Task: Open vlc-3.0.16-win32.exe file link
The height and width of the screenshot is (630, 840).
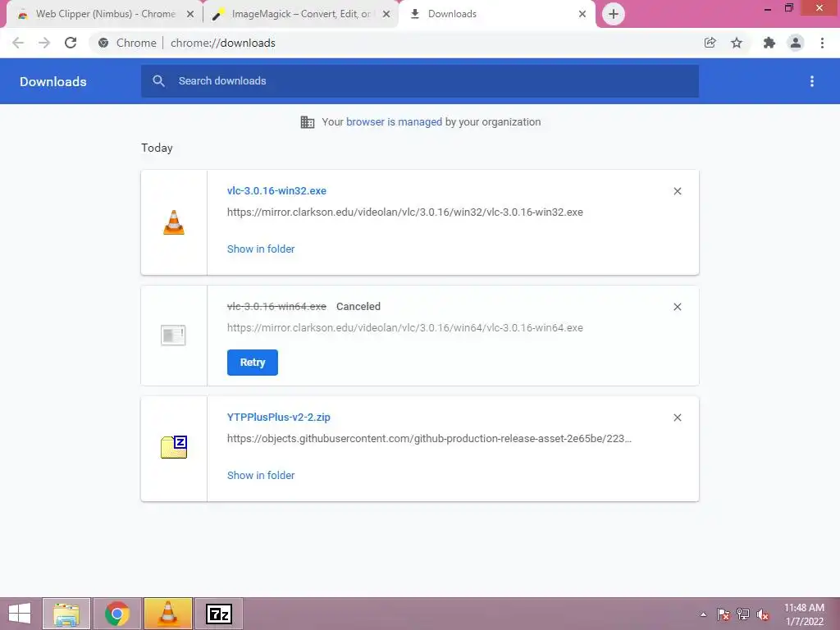Action: pos(276,190)
